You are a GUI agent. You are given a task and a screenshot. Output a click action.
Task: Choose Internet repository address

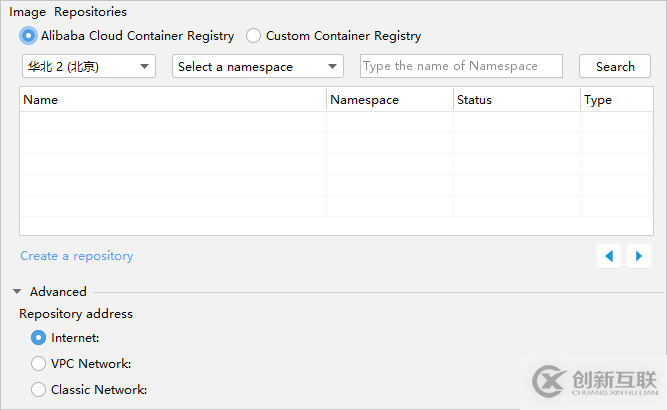click(x=39, y=338)
